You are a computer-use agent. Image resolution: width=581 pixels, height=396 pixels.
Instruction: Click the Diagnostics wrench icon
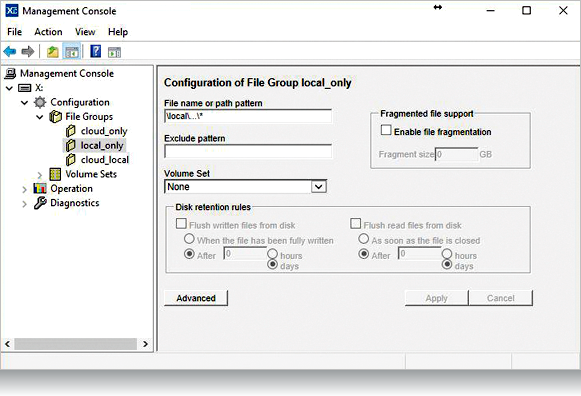click(40, 203)
